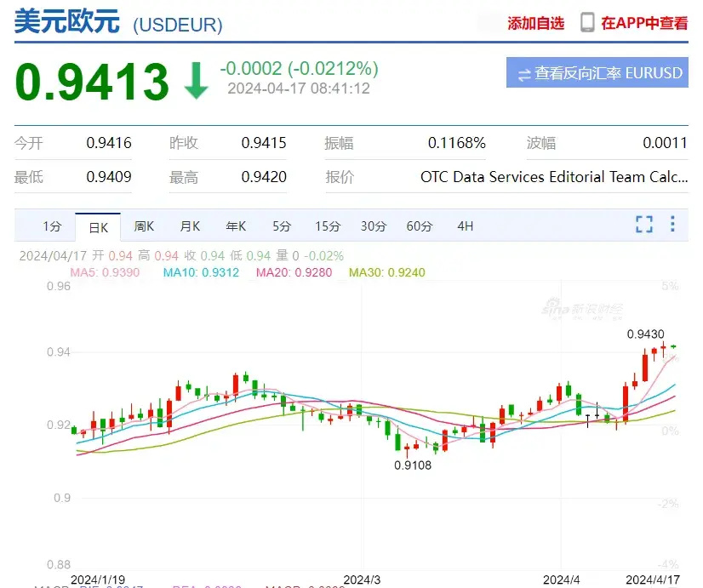Select the 日K chart tab
Image resolution: width=703 pixels, height=588 pixels.
point(98,228)
